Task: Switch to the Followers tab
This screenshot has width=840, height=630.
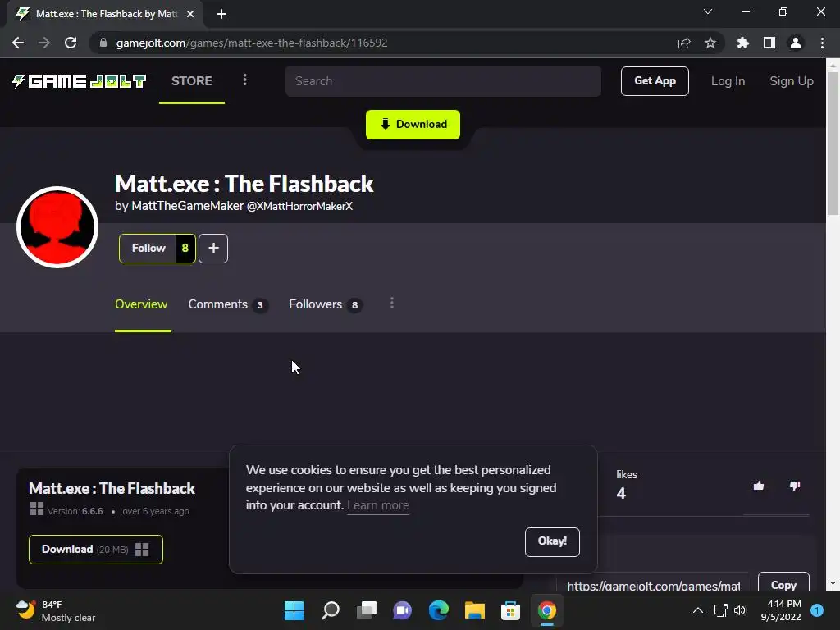Action: pyautogui.click(x=326, y=304)
